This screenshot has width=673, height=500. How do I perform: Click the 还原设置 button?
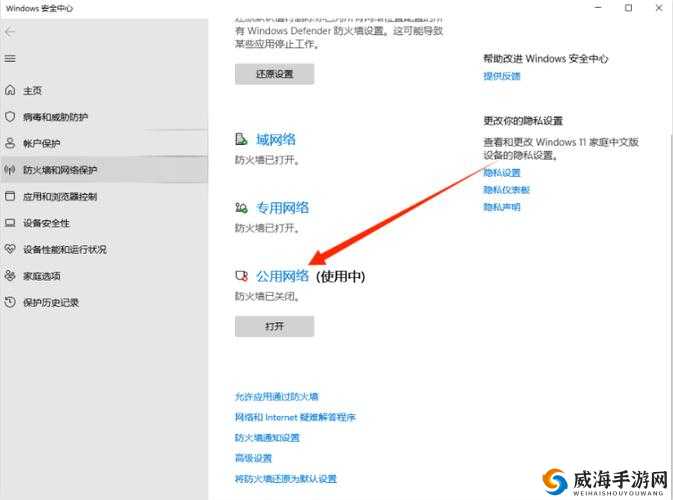tap(274, 74)
